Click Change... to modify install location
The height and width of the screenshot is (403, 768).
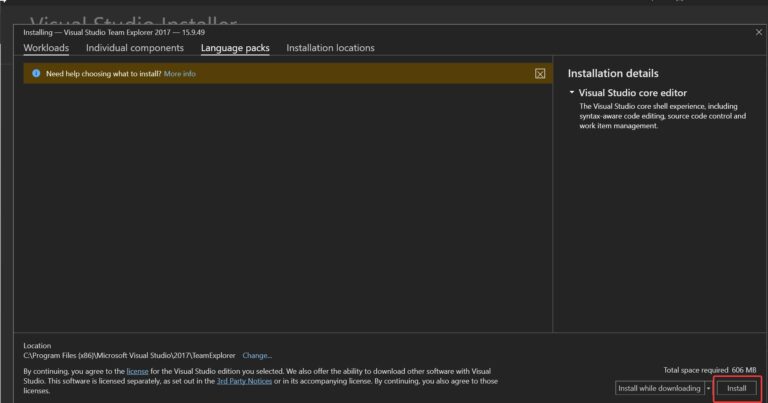pyautogui.click(x=257, y=355)
